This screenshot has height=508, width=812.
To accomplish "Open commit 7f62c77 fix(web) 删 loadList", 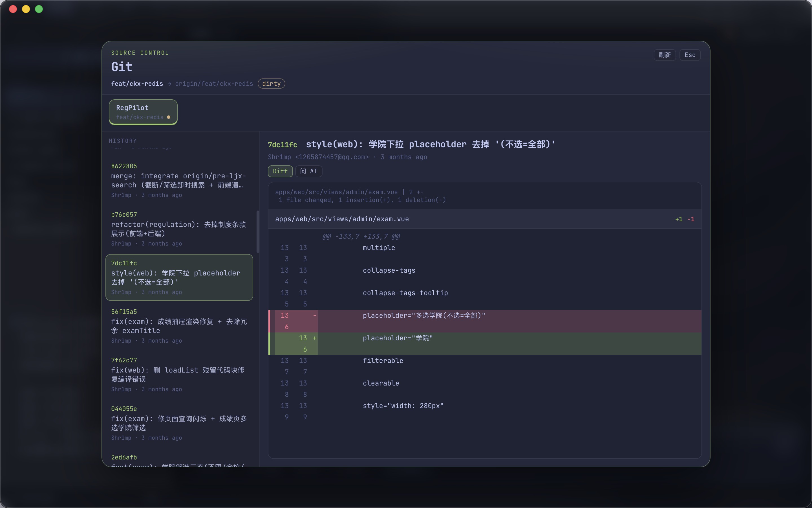I will point(179,374).
